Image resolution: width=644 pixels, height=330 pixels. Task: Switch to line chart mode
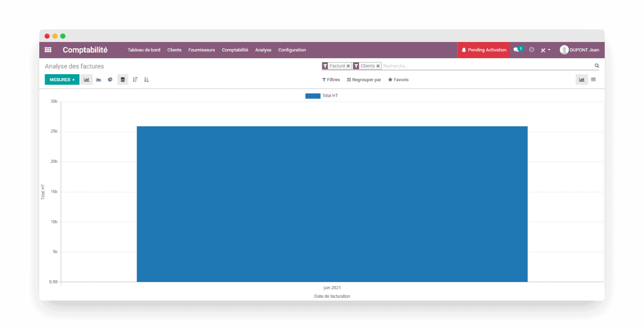point(99,80)
